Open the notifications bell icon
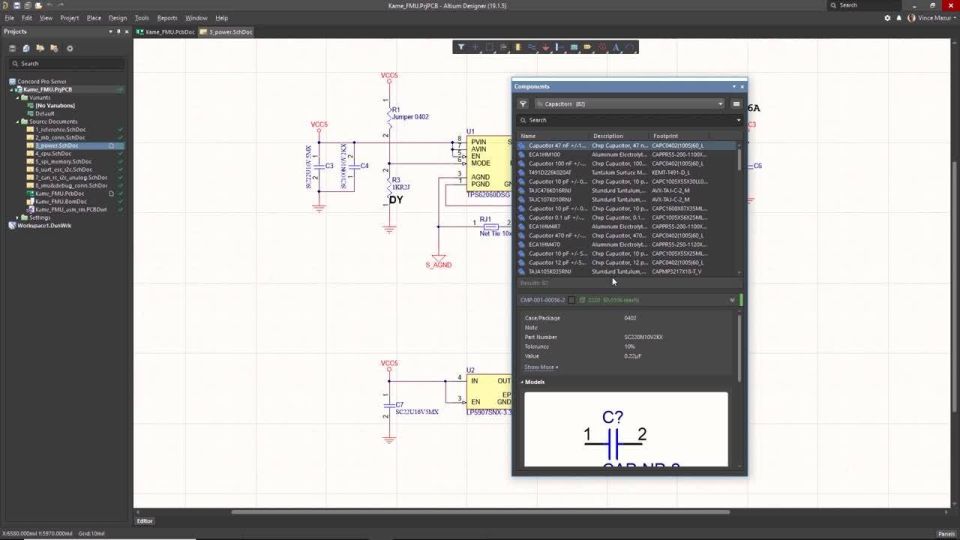960x540 pixels. tap(899, 18)
